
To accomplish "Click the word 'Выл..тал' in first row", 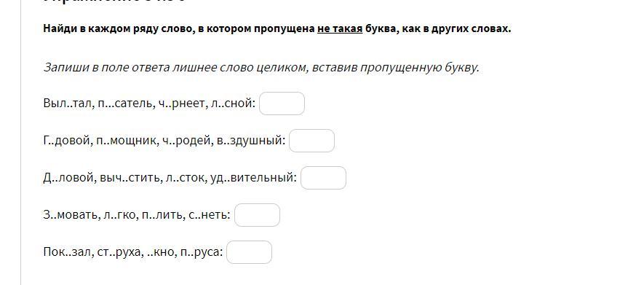I will 69,104.
